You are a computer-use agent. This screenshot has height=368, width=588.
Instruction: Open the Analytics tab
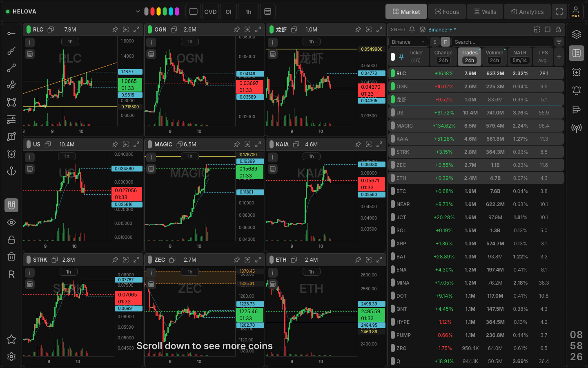pyautogui.click(x=527, y=12)
